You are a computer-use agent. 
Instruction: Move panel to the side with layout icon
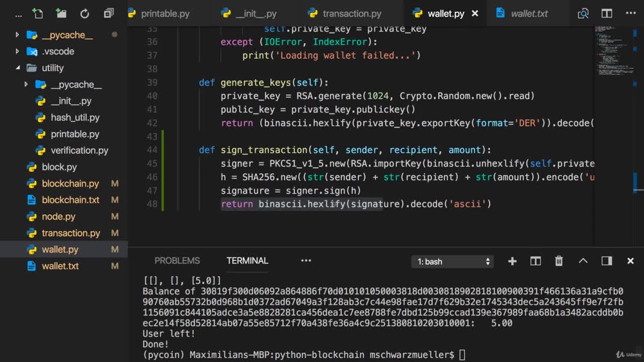pos(606,261)
